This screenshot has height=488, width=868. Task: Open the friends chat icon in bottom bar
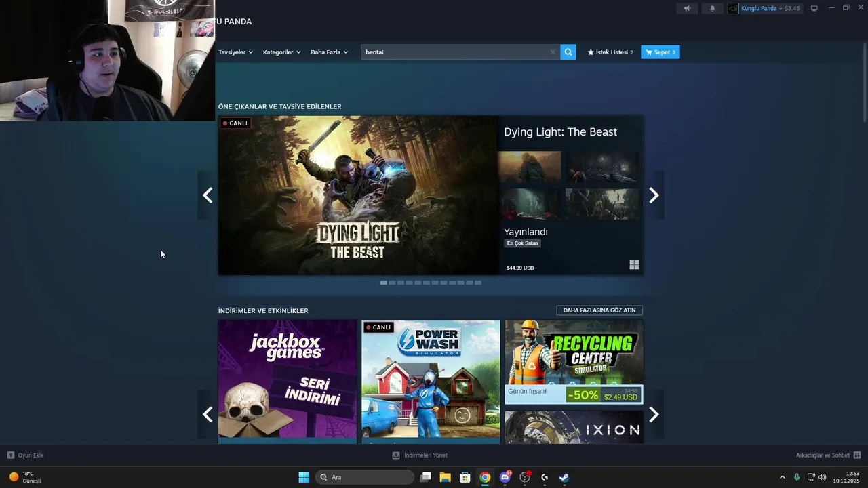[857, 455]
